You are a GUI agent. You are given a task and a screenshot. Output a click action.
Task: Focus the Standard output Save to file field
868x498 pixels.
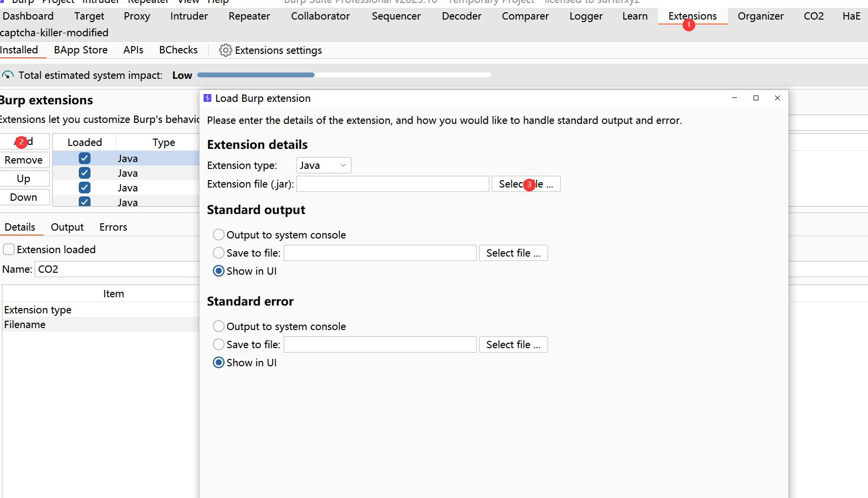pos(380,253)
